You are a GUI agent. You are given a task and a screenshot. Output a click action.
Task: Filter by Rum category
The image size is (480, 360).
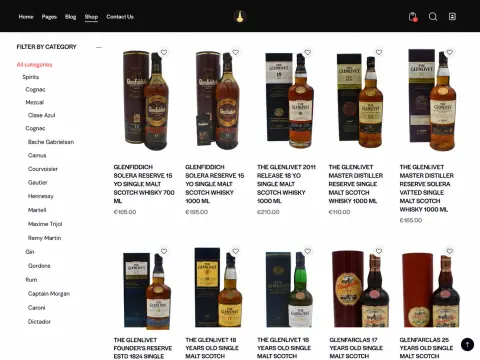click(x=31, y=280)
